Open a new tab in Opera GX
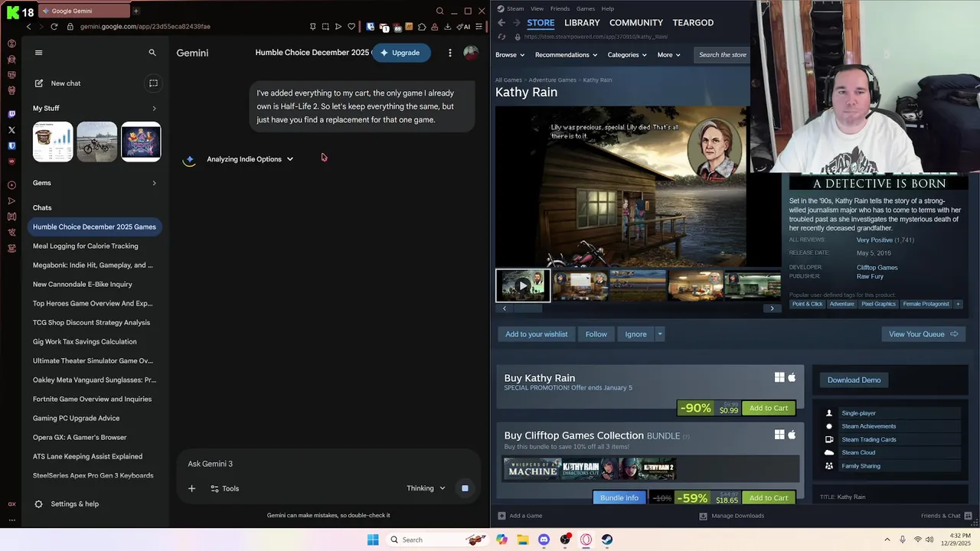Image resolution: width=980 pixels, height=551 pixels. tap(136, 11)
